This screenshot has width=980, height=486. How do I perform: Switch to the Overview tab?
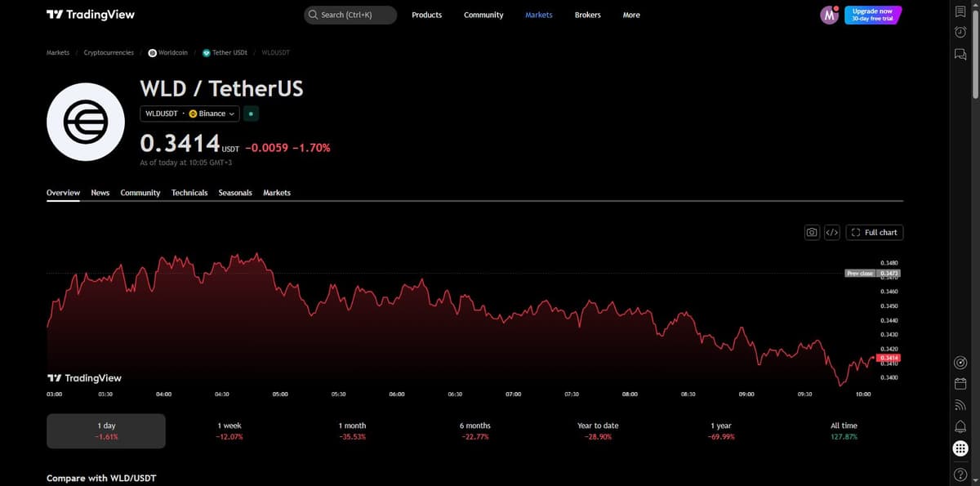pyautogui.click(x=63, y=193)
